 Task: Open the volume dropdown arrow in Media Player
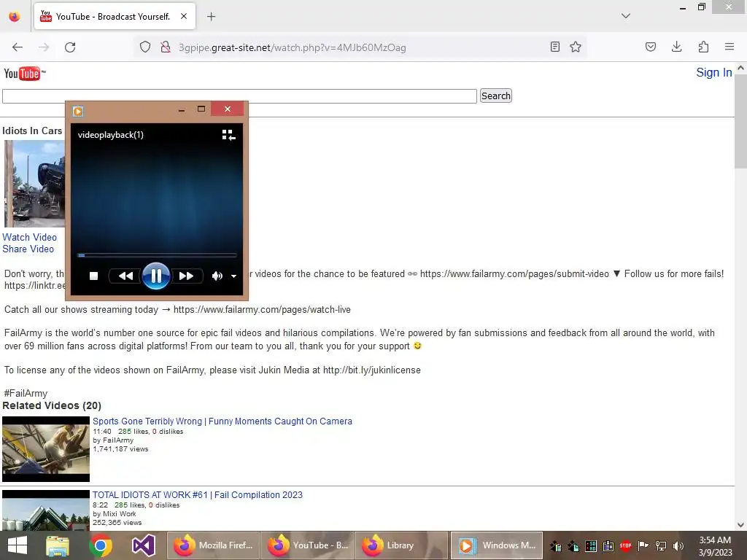[x=233, y=276]
